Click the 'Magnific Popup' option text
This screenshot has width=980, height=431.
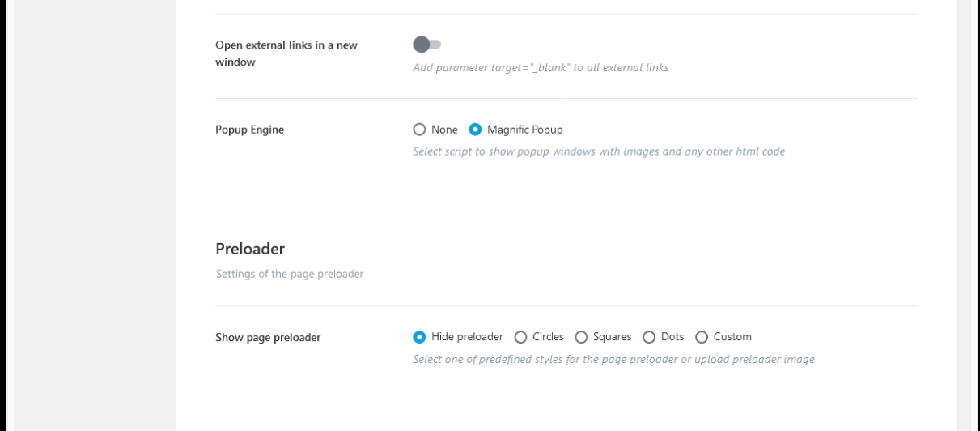pos(525,130)
